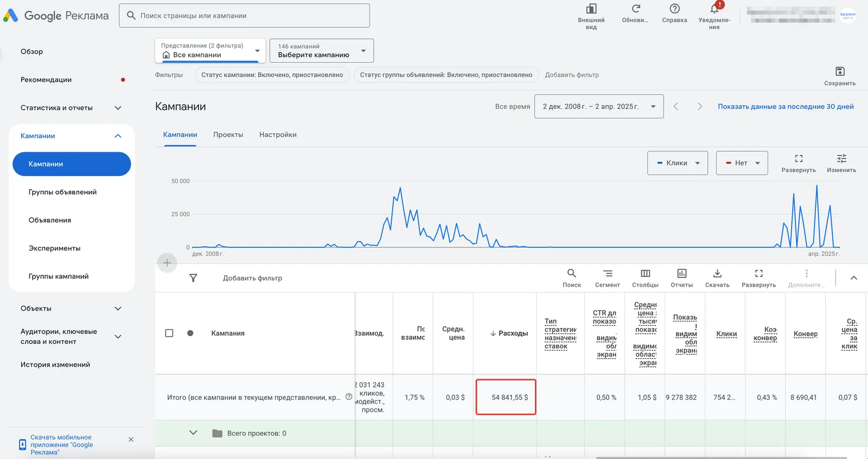Click Добавить фильтр field above table
Image resolution: width=868 pixels, height=459 pixels.
253,278
